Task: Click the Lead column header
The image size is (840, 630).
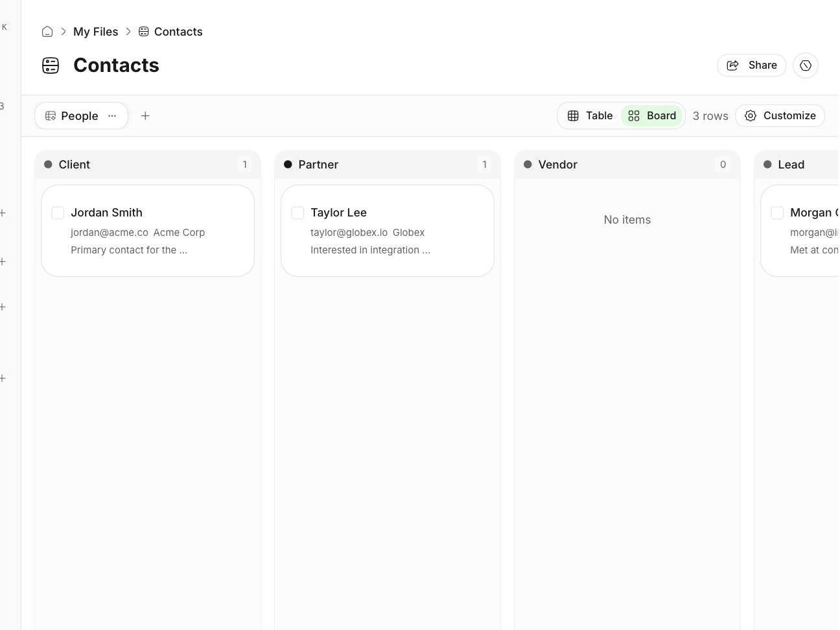Action: [797, 165]
